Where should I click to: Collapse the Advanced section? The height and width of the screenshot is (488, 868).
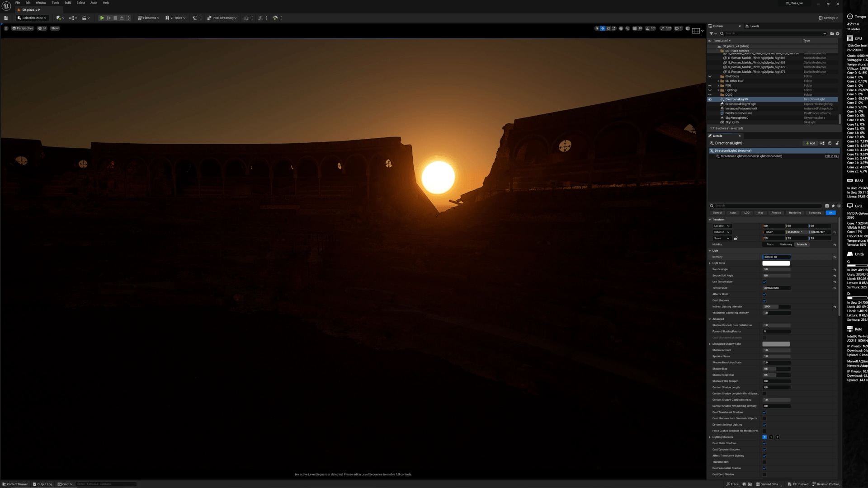pos(710,319)
